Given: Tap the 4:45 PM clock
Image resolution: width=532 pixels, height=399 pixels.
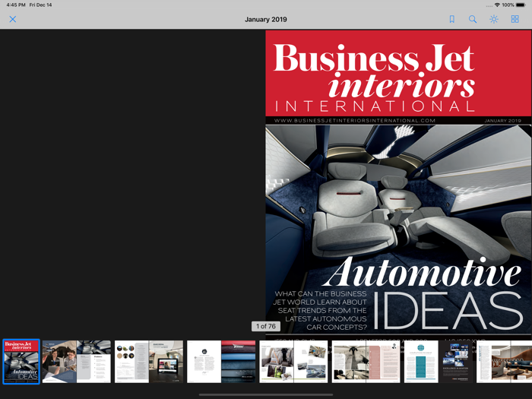Looking at the screenshot, I should pyautogui.click(x=16, y=5).
